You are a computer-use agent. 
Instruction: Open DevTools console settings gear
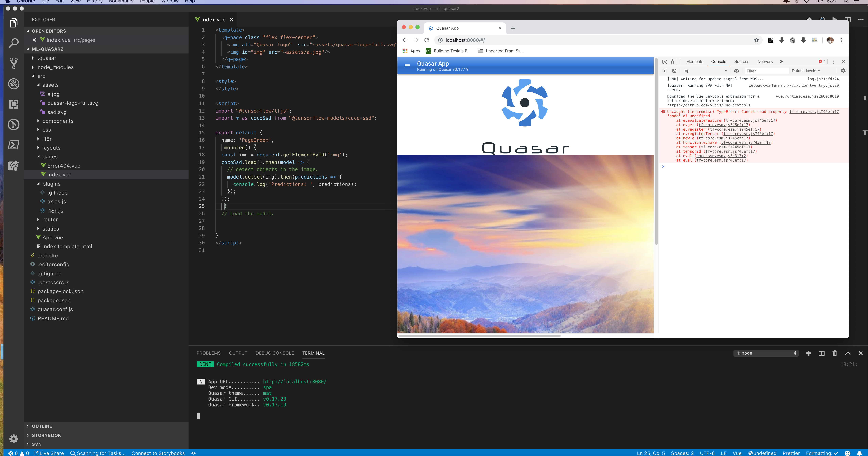coord(843,71)
